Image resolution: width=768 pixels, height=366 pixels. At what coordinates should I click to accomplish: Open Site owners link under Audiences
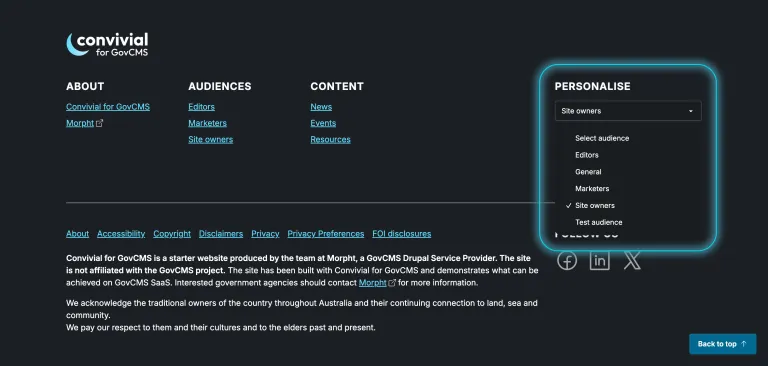(211, 140)
